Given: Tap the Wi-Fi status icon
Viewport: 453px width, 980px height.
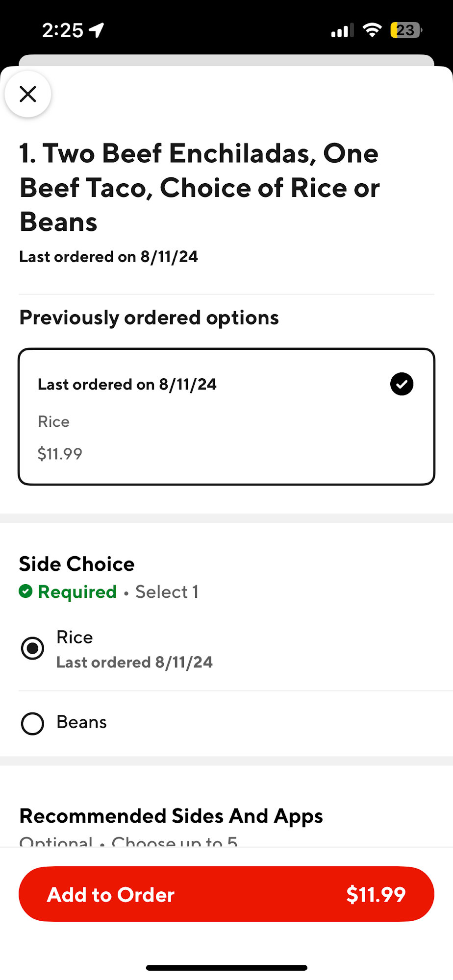Looking at the screenshot, I should coord(372,30).
